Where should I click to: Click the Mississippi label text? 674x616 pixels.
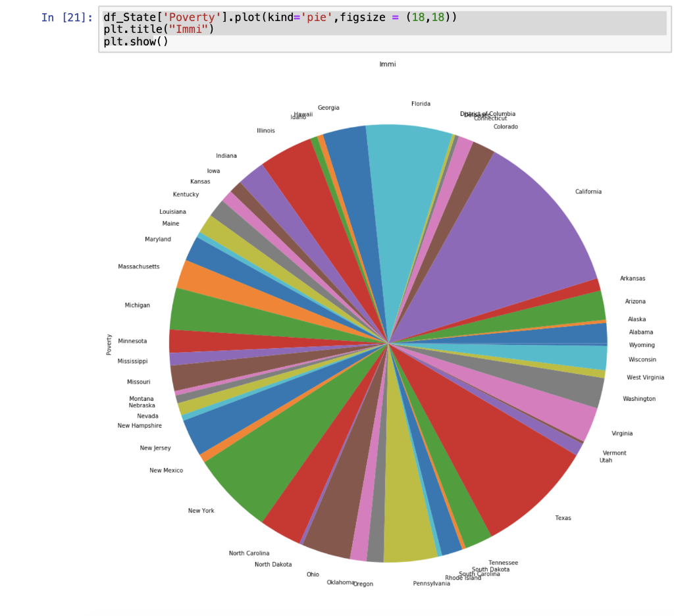[132, 361]
